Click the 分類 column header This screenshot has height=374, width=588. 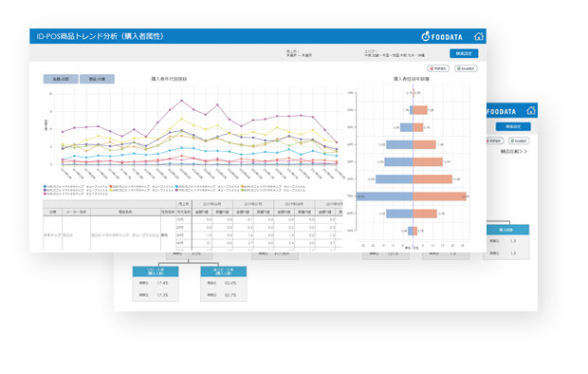pos(52,213)
